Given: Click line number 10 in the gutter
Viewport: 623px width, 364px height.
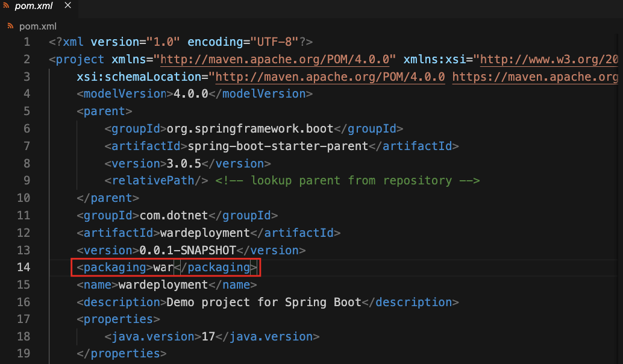Looking at the screenshot, I should coord(23,198).
